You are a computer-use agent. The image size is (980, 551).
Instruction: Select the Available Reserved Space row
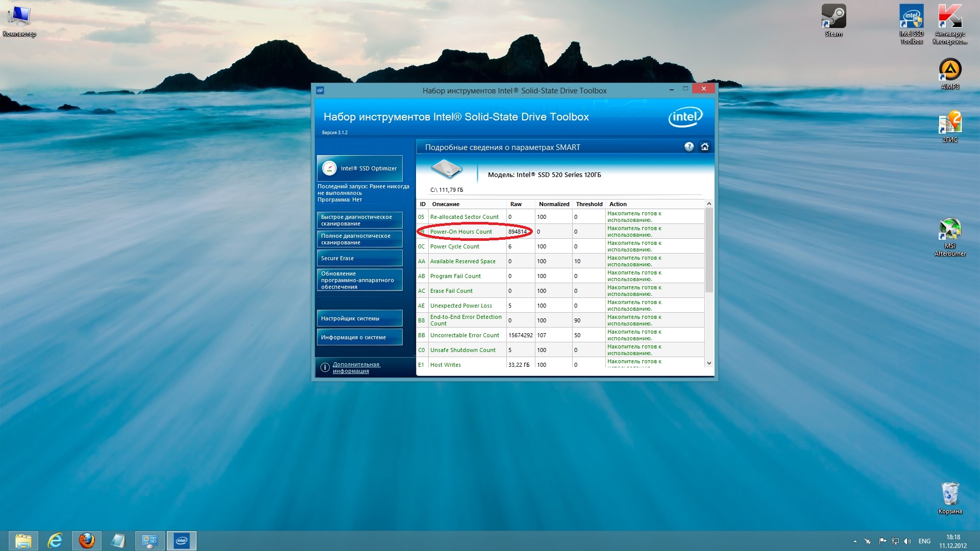tap(560, 261)
